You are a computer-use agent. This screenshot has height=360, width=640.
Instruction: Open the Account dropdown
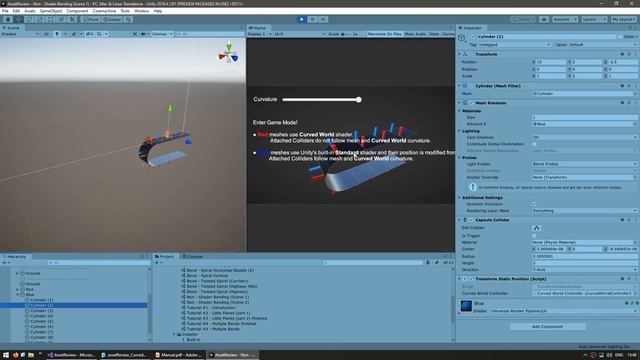[564, 19]
